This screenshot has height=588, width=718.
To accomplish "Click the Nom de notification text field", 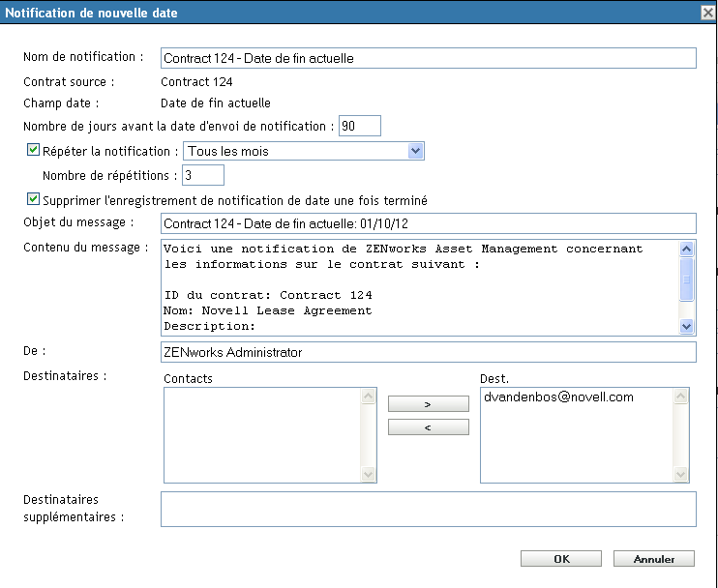I will [x=428, y=58].
